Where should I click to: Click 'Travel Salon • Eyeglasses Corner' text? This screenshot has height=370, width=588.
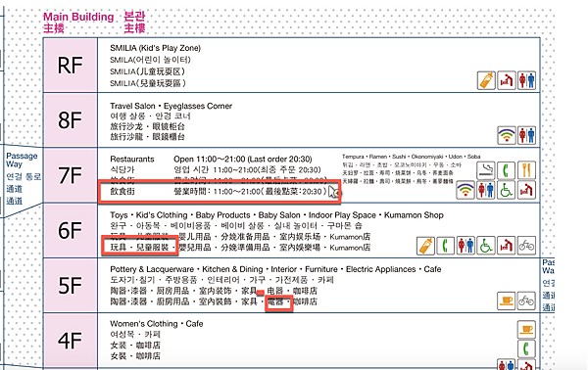[x=171, y=106]
